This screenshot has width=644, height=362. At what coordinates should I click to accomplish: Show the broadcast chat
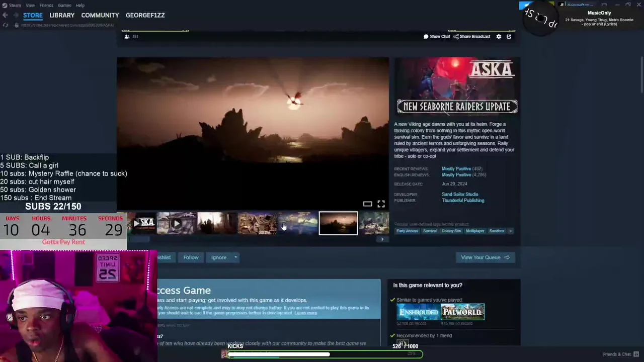(437, 36)
